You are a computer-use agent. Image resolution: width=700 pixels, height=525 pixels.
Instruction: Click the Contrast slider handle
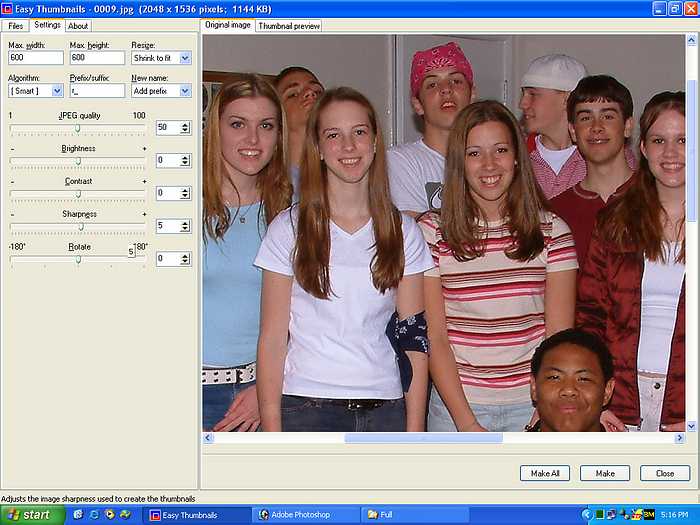coord(78,194)
